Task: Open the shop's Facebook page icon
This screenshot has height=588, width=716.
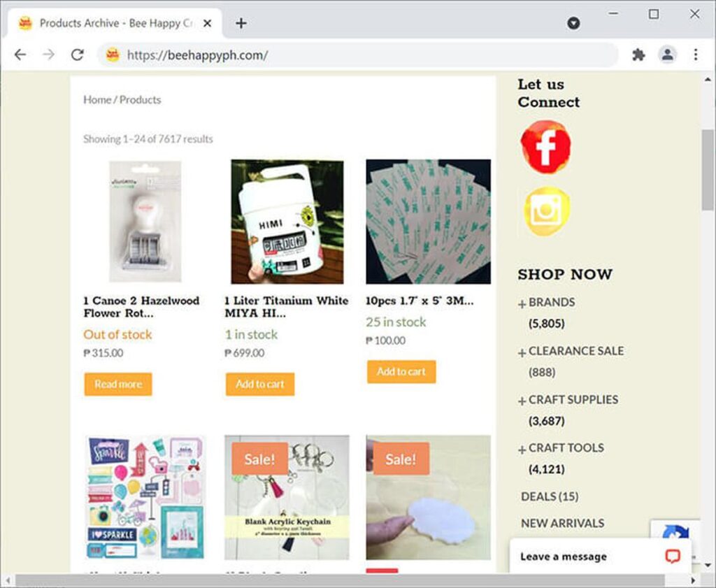Action: pos(545,146)
